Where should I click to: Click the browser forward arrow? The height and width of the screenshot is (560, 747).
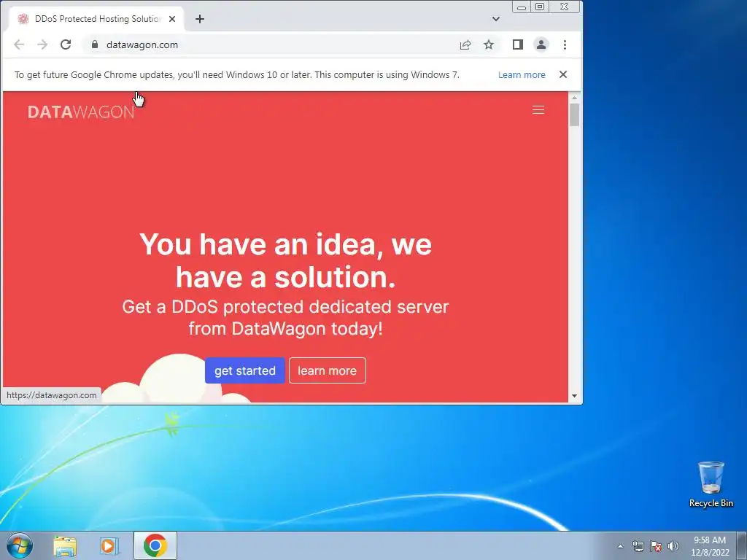42,44
